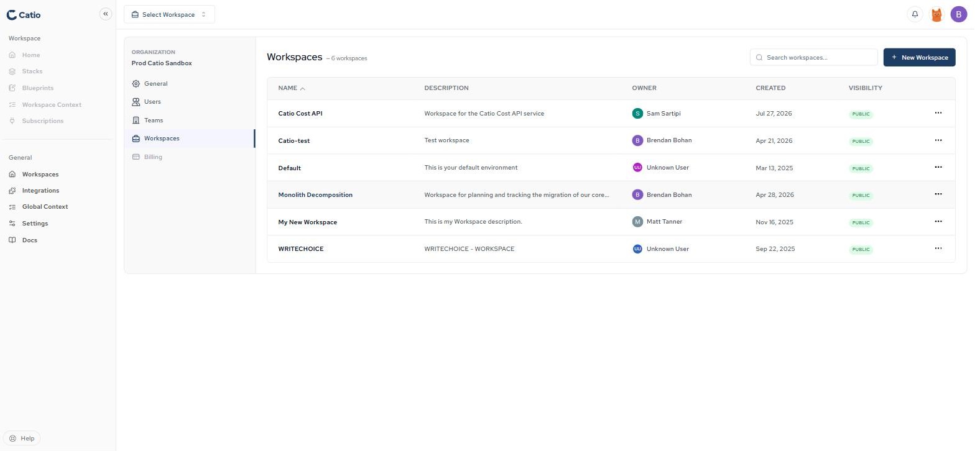Open the Monolith Decomposition workspace
The height and width of the screenshot is (451, 980).
315,195
